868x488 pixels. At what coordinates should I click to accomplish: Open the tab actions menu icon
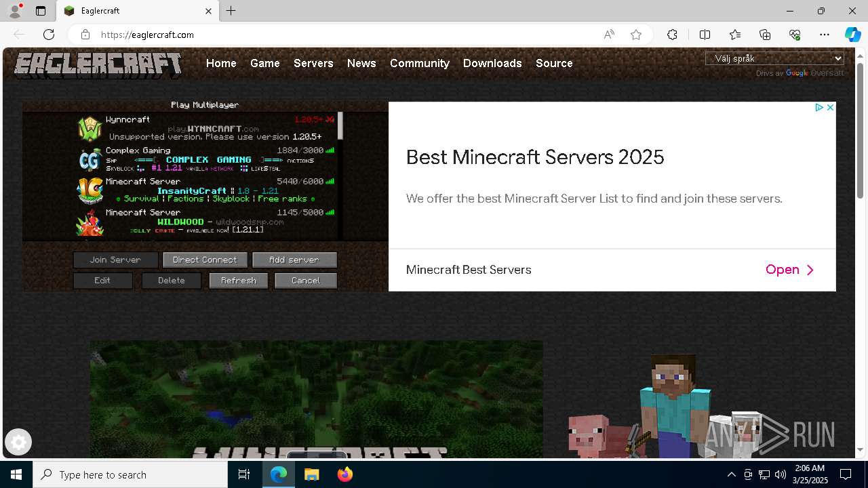(x=41, y=11)
